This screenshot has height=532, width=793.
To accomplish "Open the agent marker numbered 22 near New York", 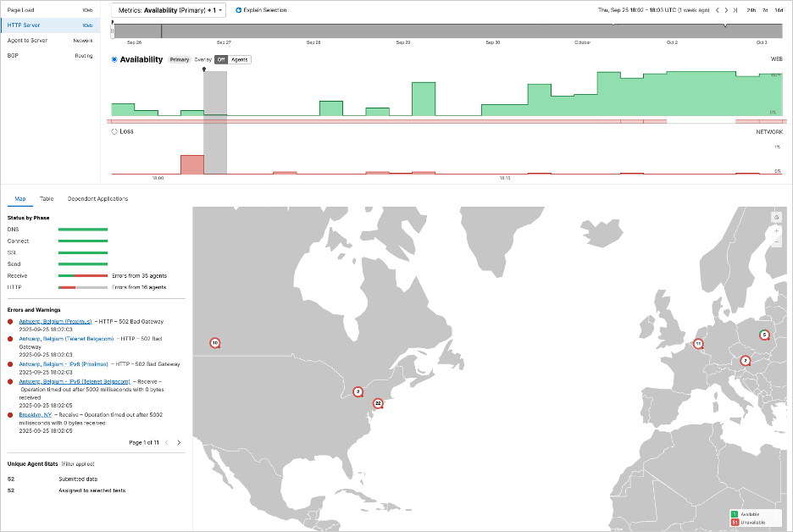I will pyautogui.click(x=378, y=403).
